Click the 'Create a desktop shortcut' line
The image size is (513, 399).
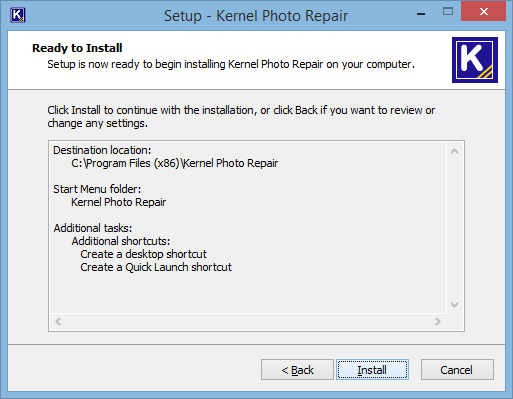tap(144, 254)
